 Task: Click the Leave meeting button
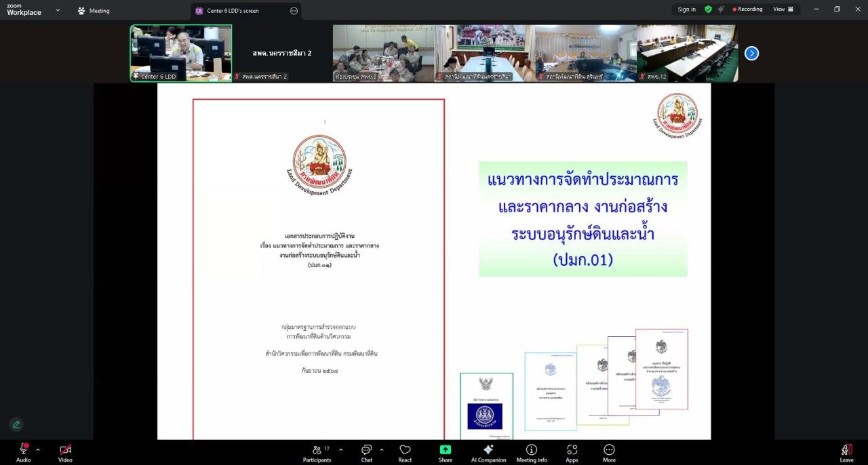click(846, 453)
